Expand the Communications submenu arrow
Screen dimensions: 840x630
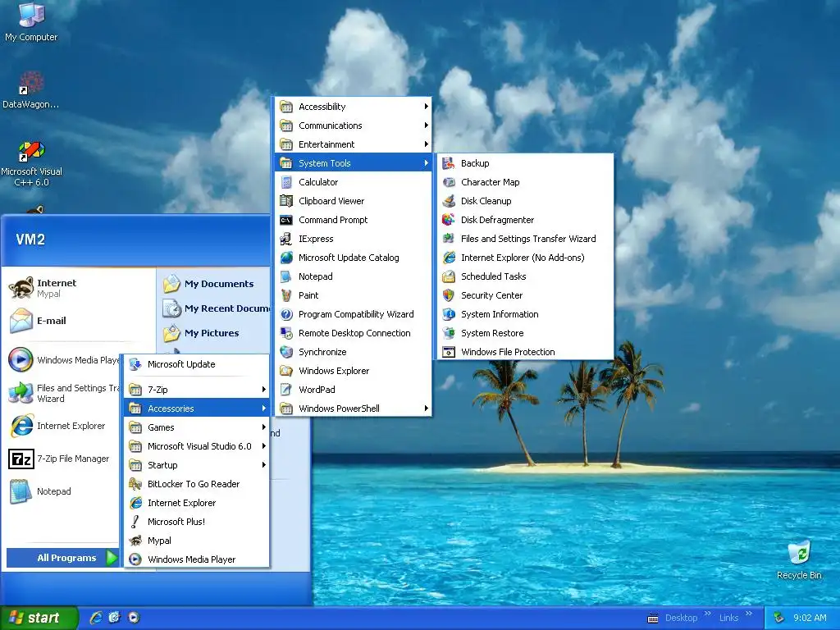click(426, 126)
